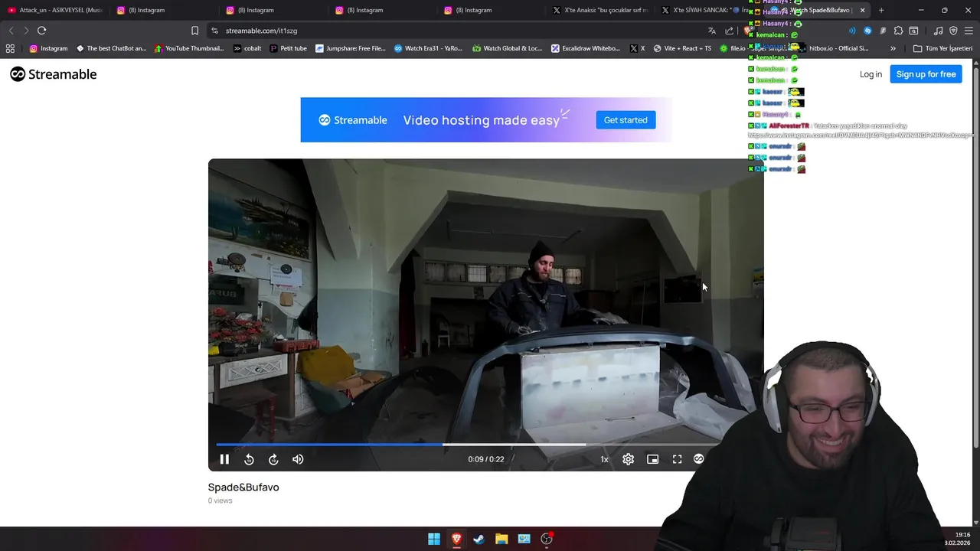980x551 pixels.
Task: Rewind the video ten seconds
Action: coord(249,459)
